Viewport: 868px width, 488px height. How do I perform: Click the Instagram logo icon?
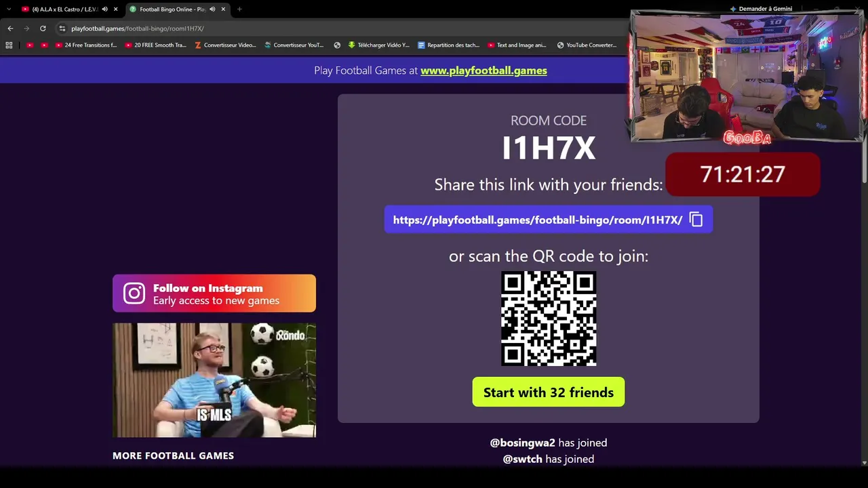134,293
